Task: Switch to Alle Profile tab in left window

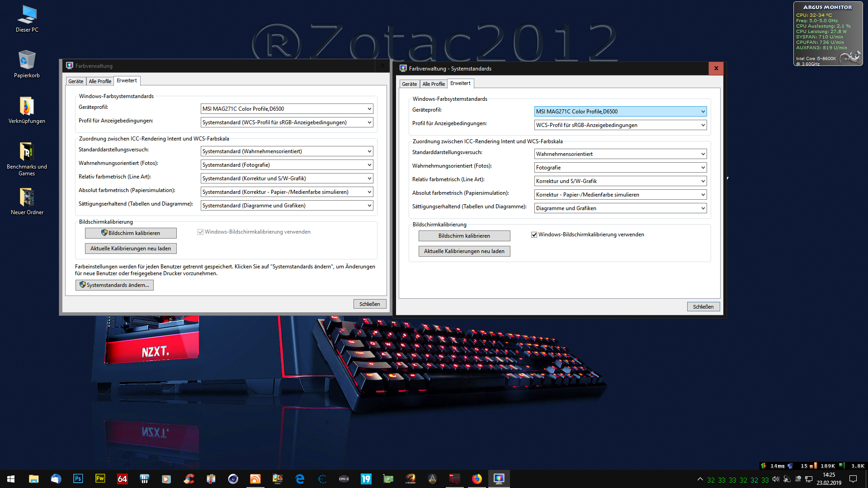Action: [x=100, y=81]
